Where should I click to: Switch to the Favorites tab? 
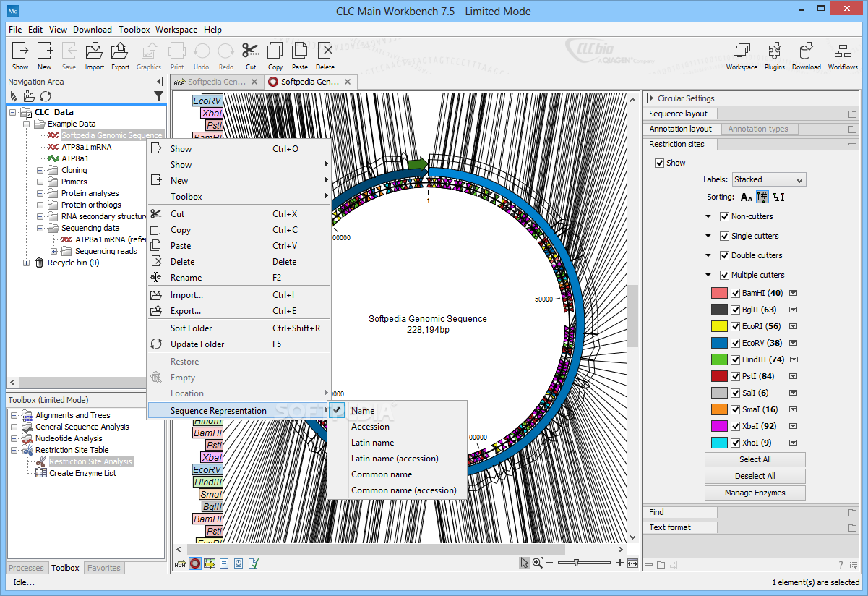click(103, 568)
